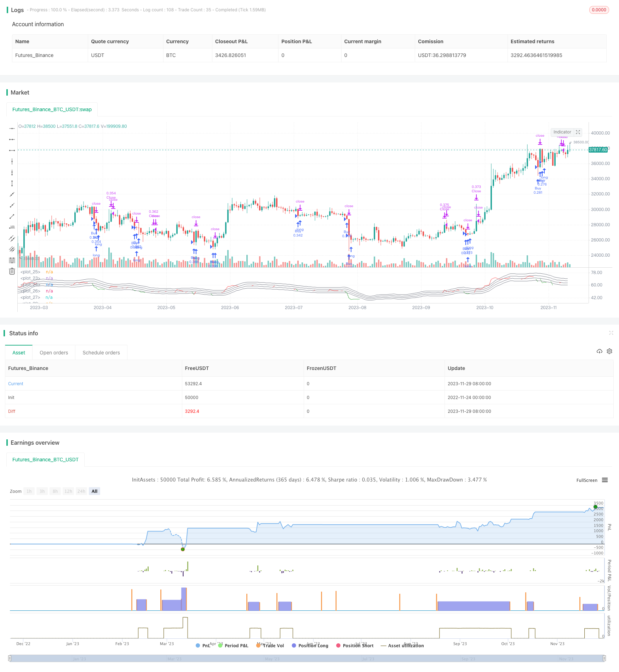Select the Futures_Binance_BTC_USDT:swap market tab
The width and height of the screenshot is (619, 672).
tap(52, 109)
